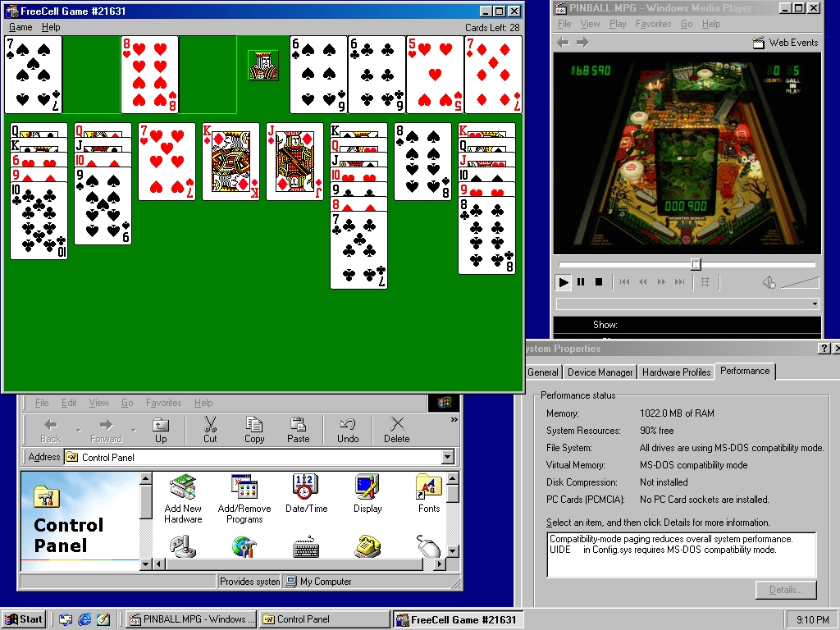This screenshot has width=840, height=630.
Task: Switch to Control Panel taskbar button
Action: tap(325, 619)
